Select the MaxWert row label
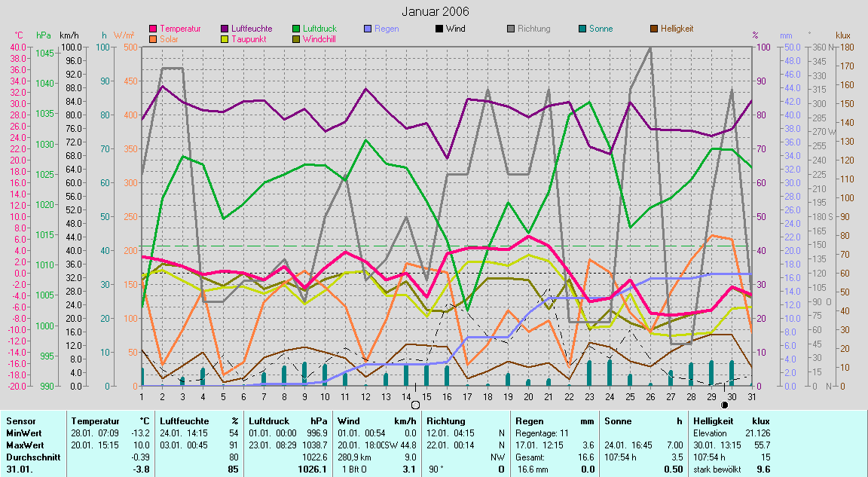 pyautogui.click(x=23, y=445)
